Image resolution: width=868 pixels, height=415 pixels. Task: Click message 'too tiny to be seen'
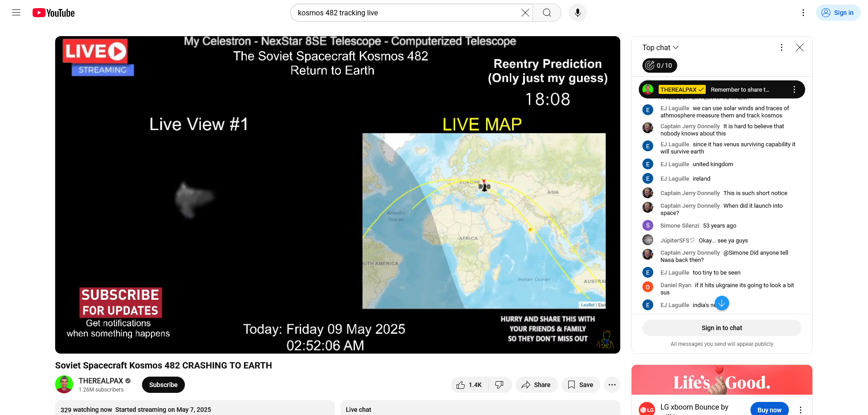coord(717,273)
